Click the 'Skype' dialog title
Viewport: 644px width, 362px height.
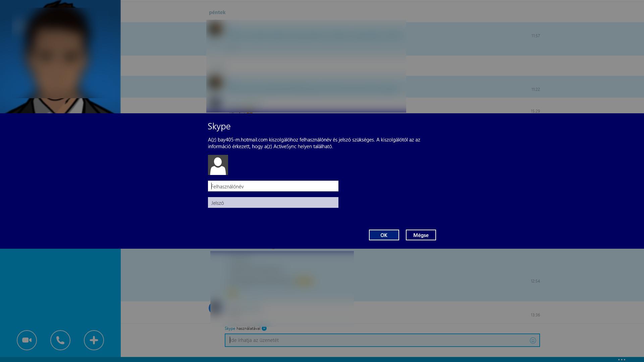[219, 126]
